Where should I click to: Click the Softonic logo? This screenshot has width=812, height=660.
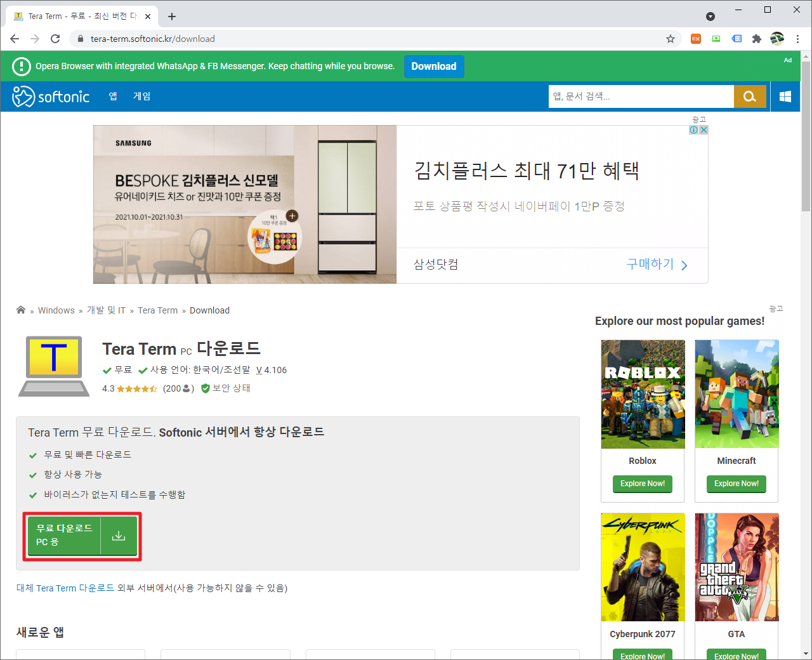coord(51,96)
